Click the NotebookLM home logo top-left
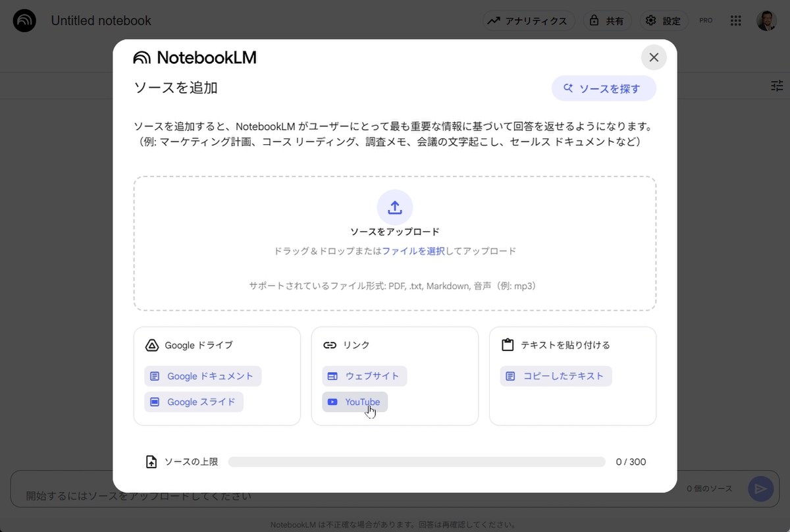 pos(25,20)
